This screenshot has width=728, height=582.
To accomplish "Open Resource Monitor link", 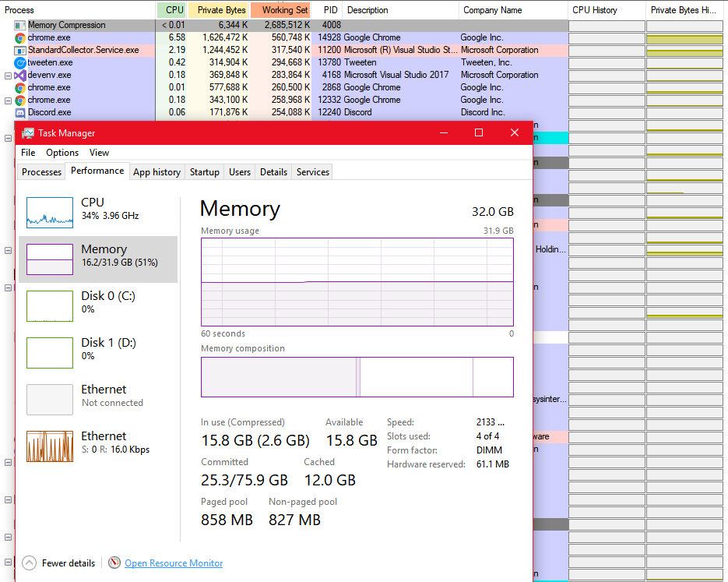I will tap(174, 563).
